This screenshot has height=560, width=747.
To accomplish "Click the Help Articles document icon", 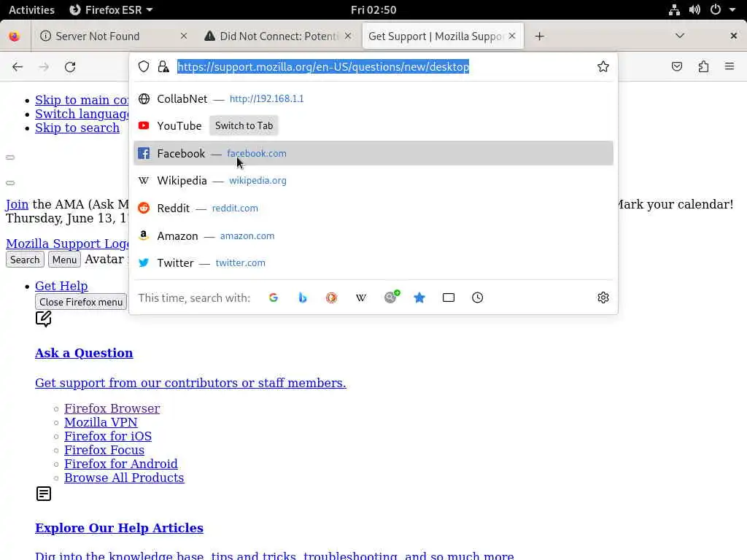I will [43, 494].
